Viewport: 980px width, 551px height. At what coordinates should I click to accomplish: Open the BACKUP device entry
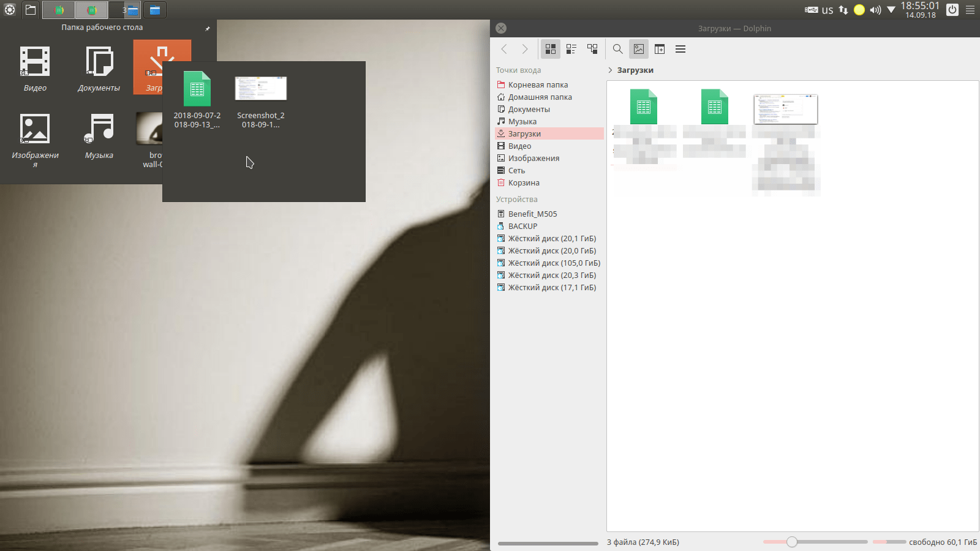click(522, 227)
